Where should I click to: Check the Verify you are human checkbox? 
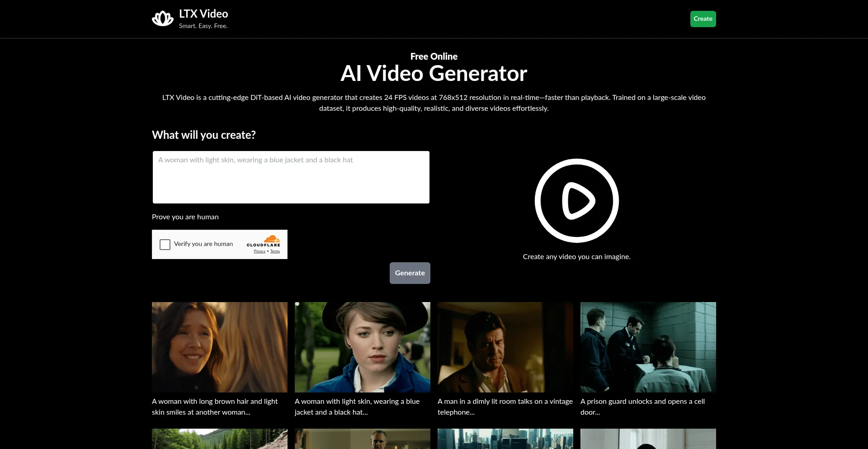(x=165, y=245)
